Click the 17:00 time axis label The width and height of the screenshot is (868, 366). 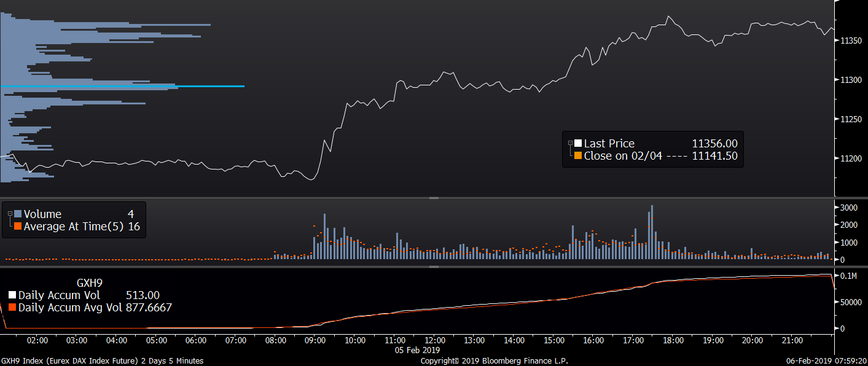click(x=633, y=340)
